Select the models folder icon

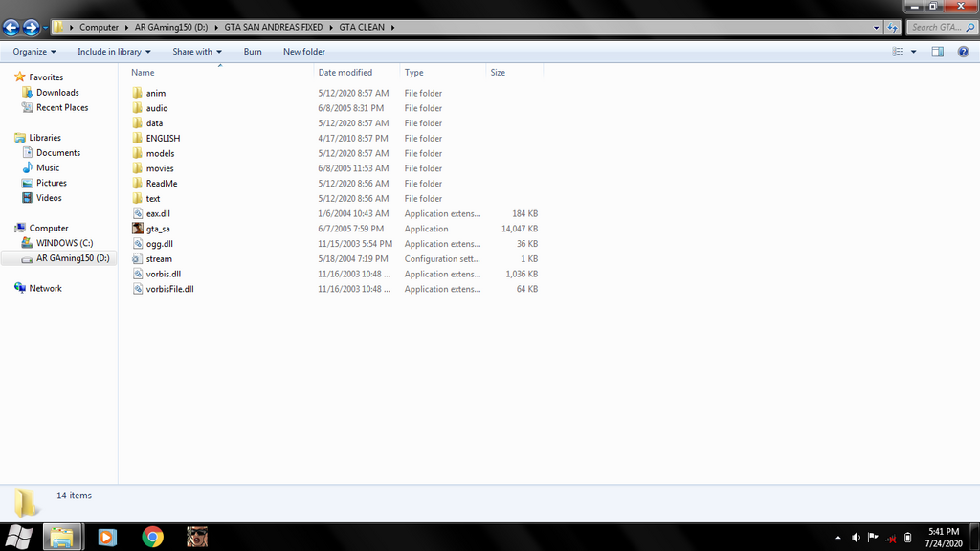(138, 153)
